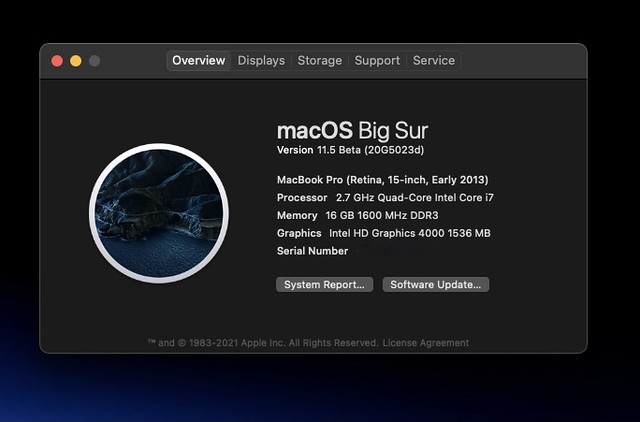The image size is (640, 422).
Task: Select version text 11.5 Beta (20G5023d)
Action: click(371, 150)
